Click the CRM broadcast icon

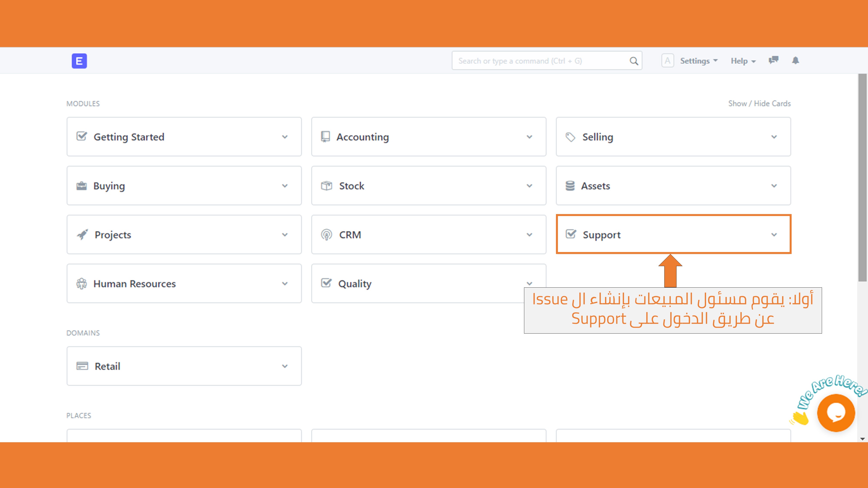[326, 235]
